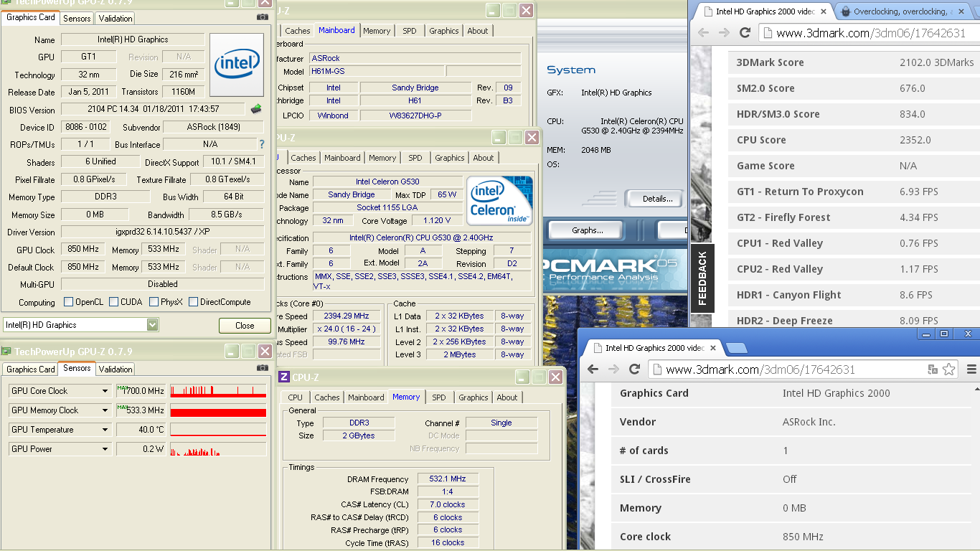
Task: Click the Model H61M-GS field in CPU-Z
Action: tap(376, 72)
